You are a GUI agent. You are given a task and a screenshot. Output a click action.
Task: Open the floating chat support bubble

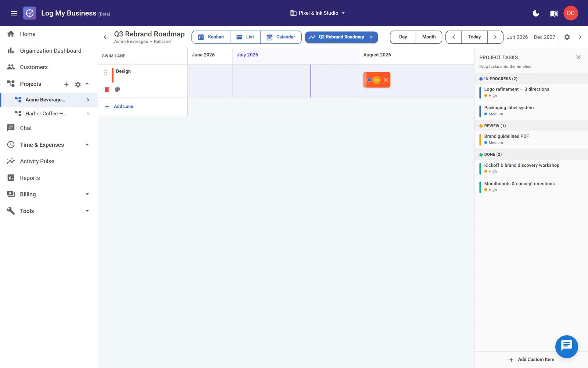[566, 346]
